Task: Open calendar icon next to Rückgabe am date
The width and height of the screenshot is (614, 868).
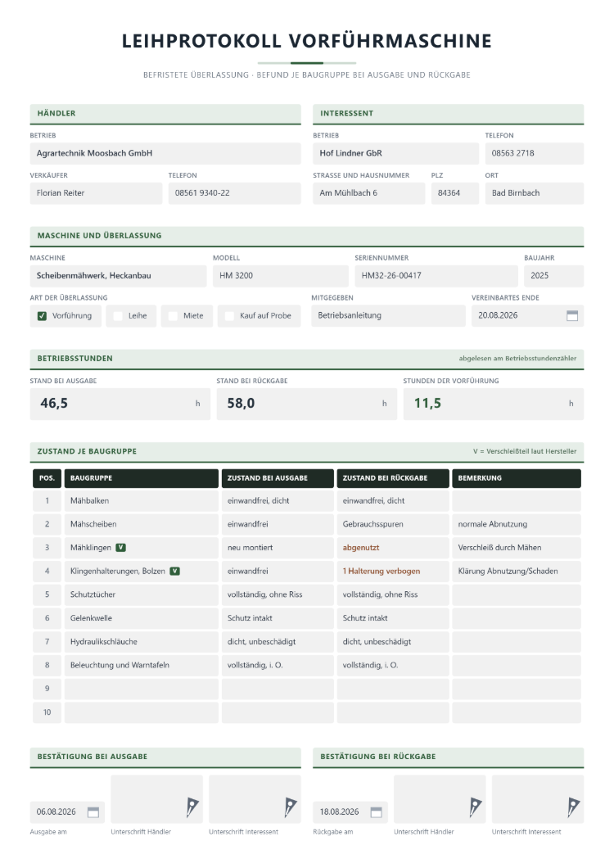Action: point(376,812)
